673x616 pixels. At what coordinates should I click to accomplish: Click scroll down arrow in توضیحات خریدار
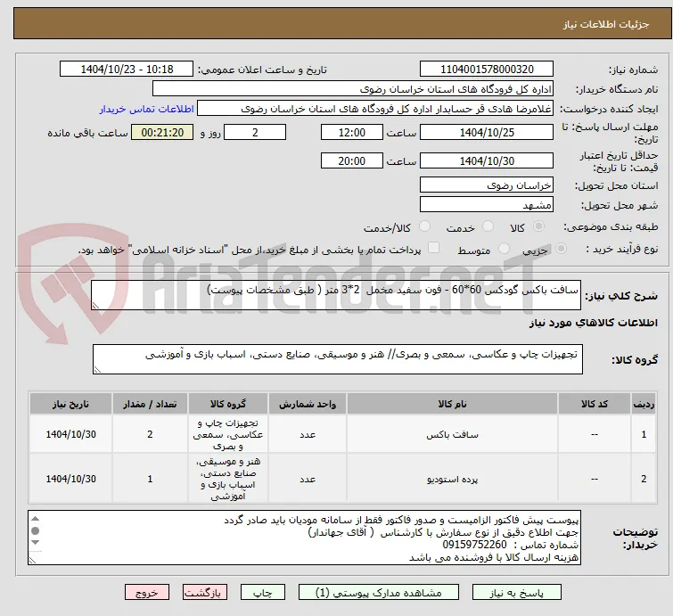tap(36, 543)
